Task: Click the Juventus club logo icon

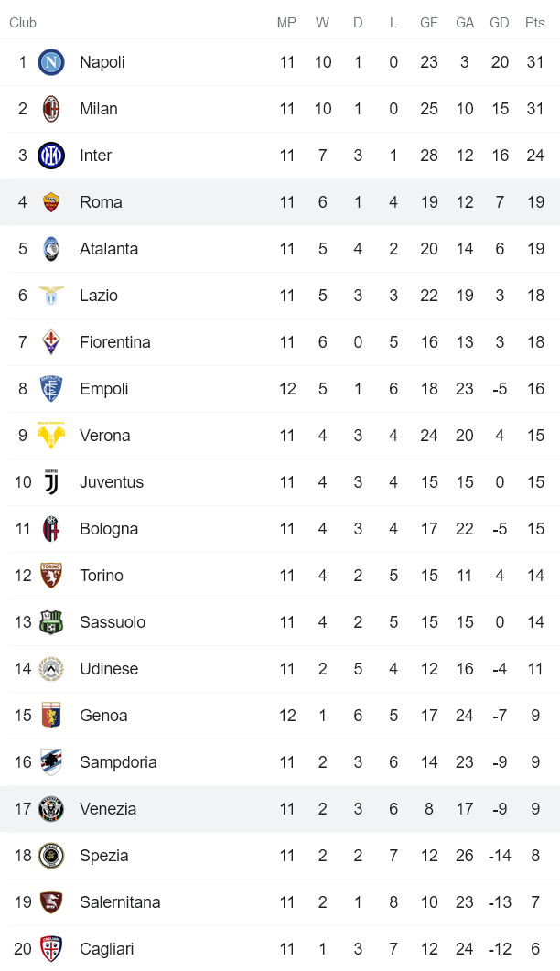Action: click(x=51, y=482)
